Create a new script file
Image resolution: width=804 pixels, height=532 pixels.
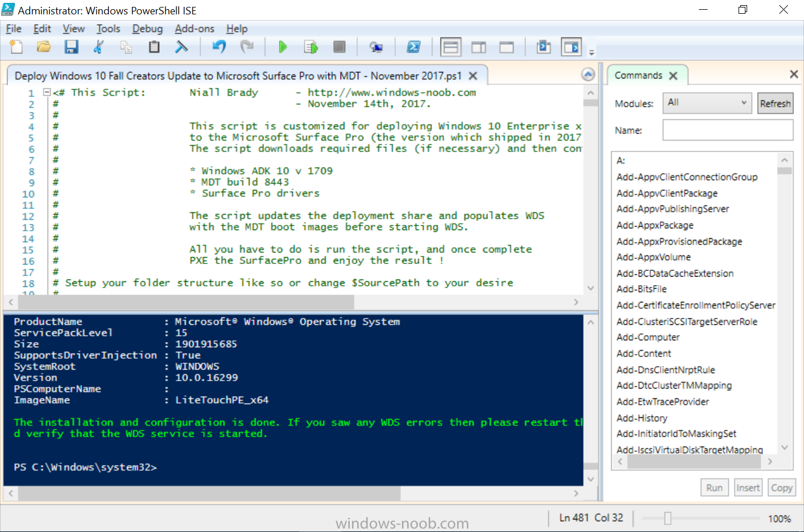17,47
